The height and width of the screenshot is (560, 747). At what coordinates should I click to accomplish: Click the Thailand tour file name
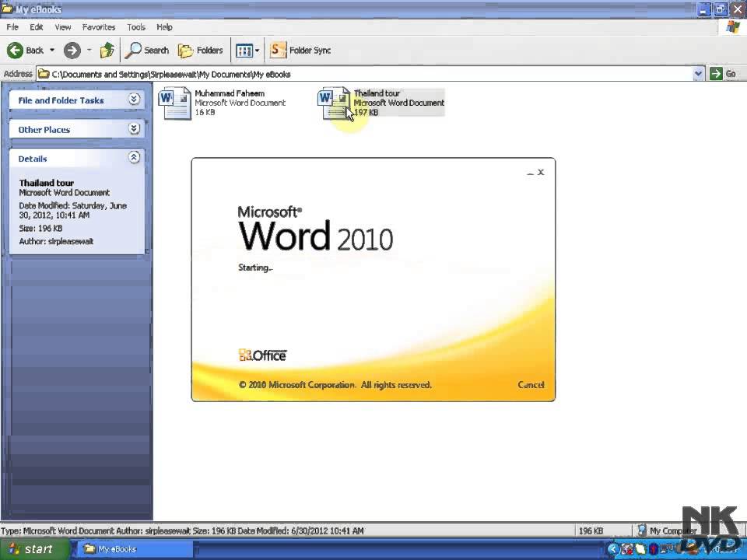tap(377, 93)
